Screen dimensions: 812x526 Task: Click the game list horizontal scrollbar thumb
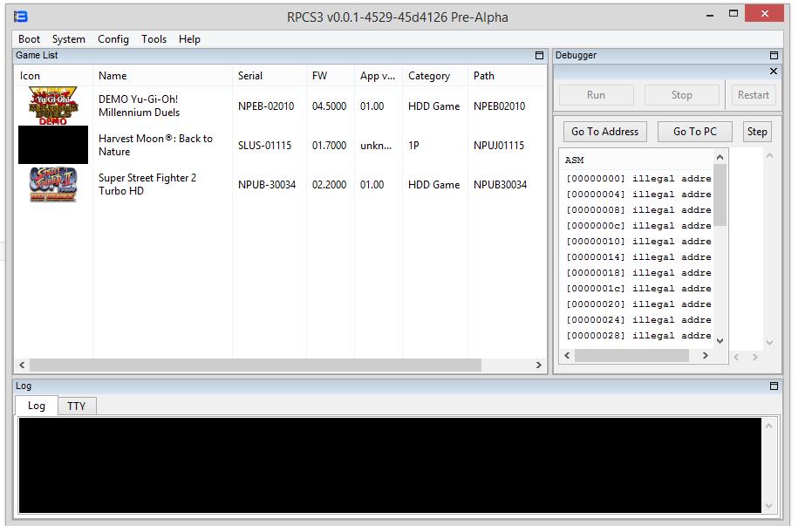tap(256, 365)
